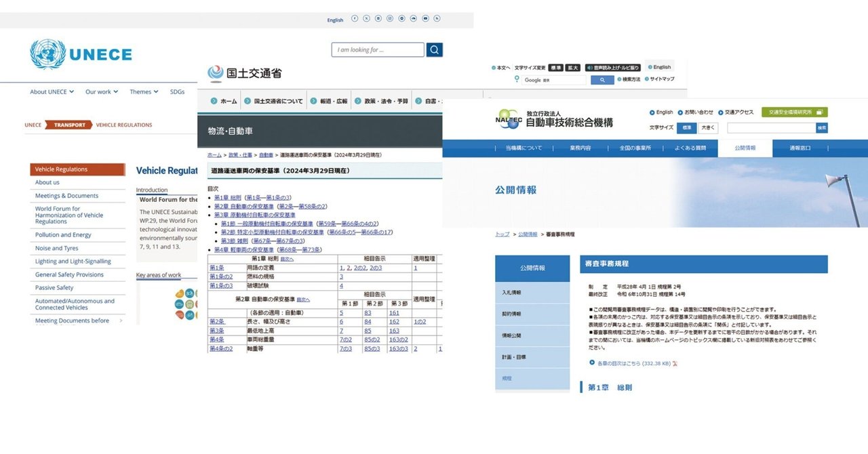868x454 pixels.
Task: Select 標準 text size on NALTEC site
Action: (x=688, y=127)
